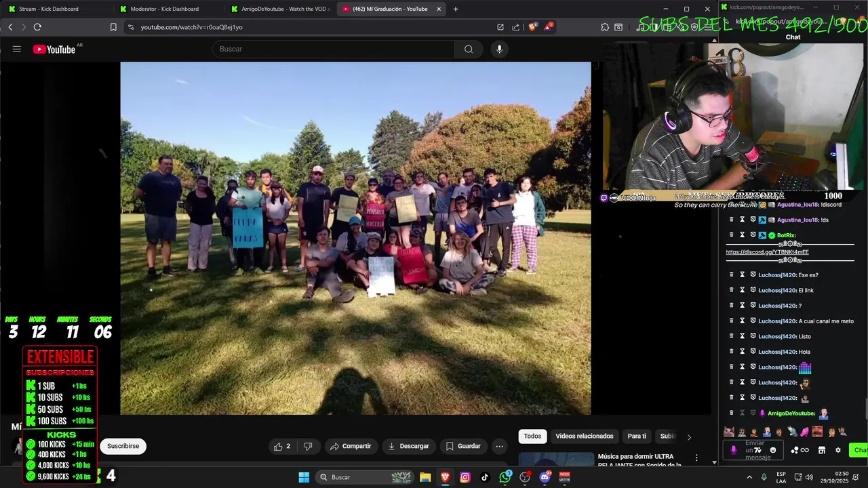Select the pink praying hands emote
This screenshot has height=488, width=868.
(804, 432)
